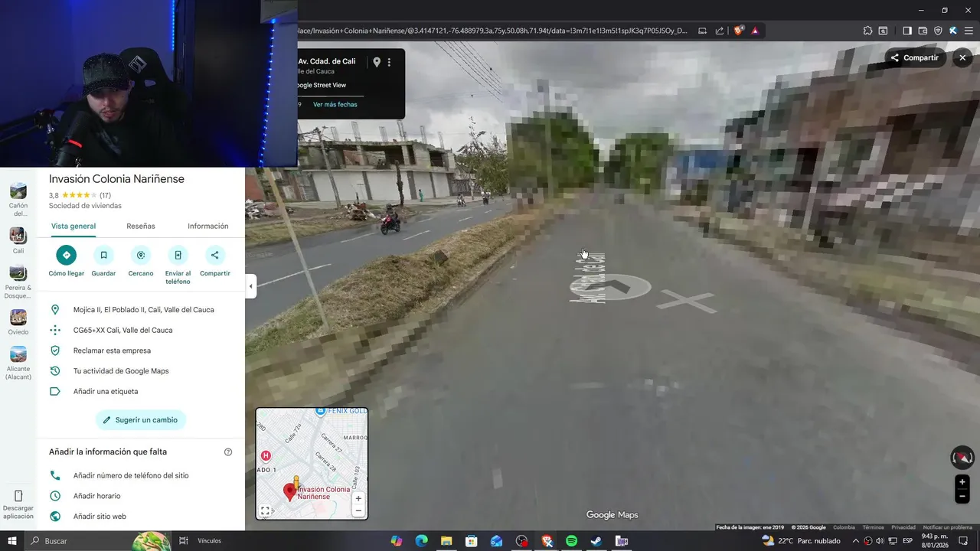Click Descargar aplicación in sidebar
Viewport: 980px width, 551px height.
pyautogui.click(x=18, y=505)
